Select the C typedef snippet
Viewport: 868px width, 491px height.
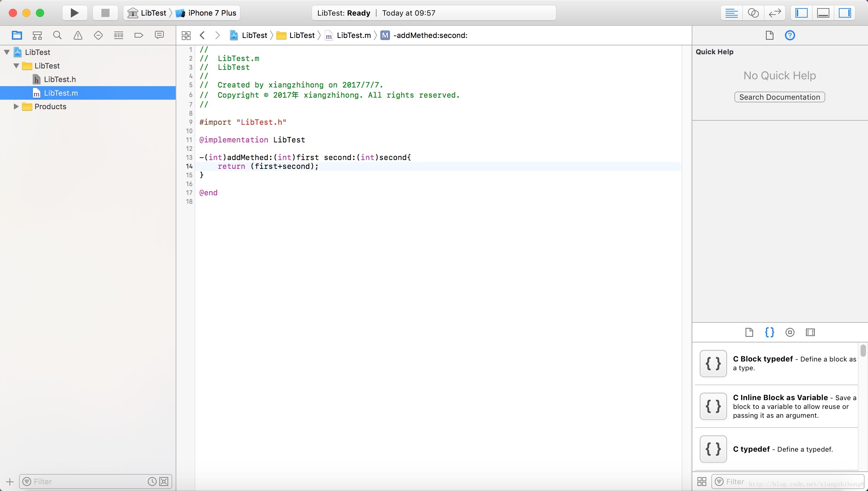[x=776, y=449]
